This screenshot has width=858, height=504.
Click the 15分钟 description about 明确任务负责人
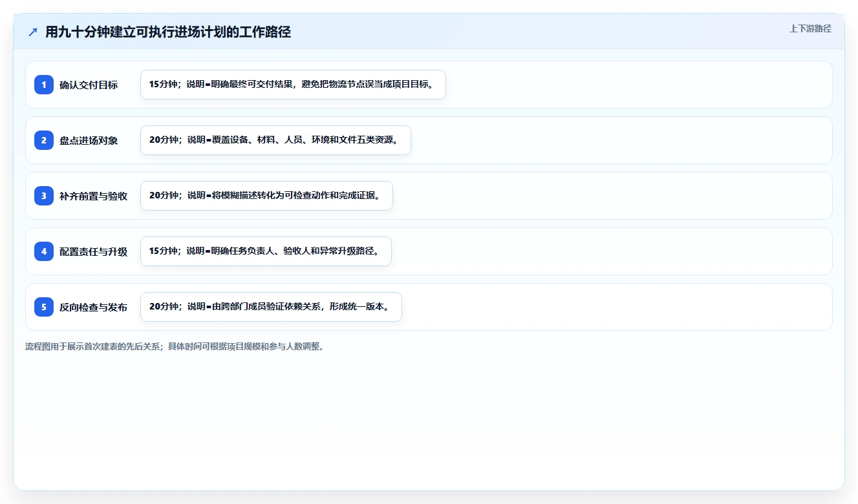tap(266, 251)
